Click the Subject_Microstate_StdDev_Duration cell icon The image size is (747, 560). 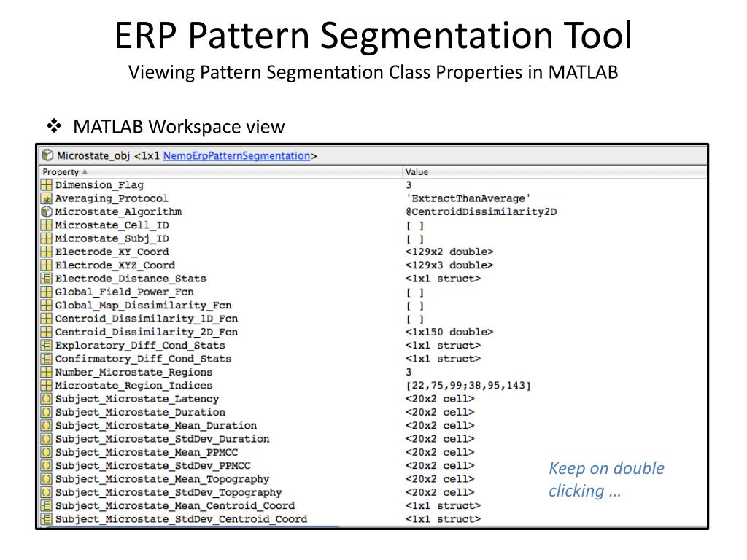(x=46, y=438)
